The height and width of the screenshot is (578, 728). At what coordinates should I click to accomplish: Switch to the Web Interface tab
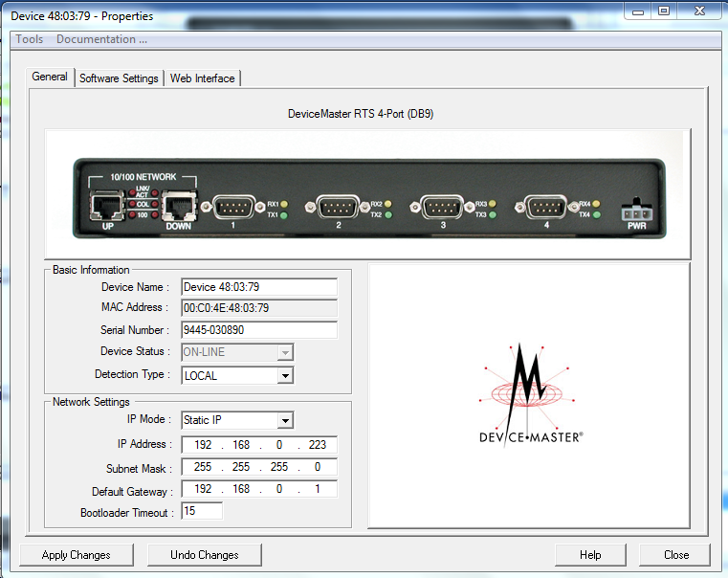point(202,78)
